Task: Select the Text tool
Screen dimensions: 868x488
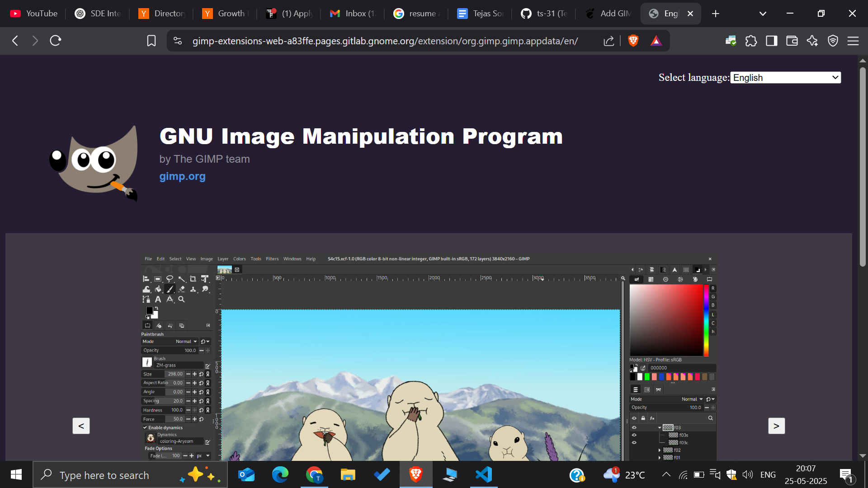Action: click(158, 299)
